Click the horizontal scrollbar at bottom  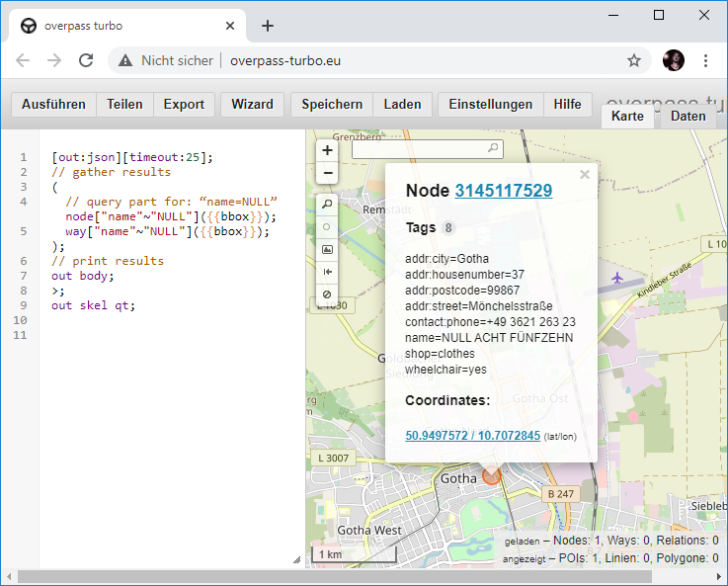pos(336,576)
